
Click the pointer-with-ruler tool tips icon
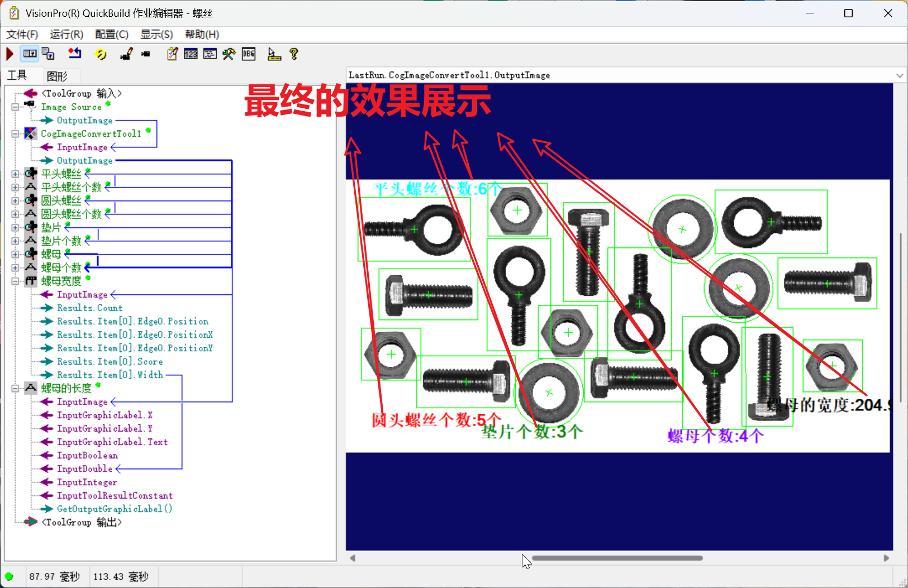pos(274,54)
